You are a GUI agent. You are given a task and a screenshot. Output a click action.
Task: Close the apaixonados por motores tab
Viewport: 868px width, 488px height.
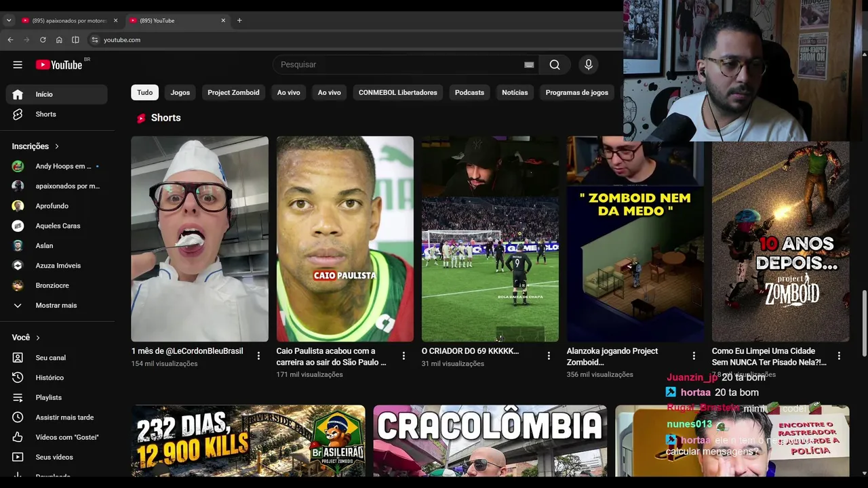point(115,20)
